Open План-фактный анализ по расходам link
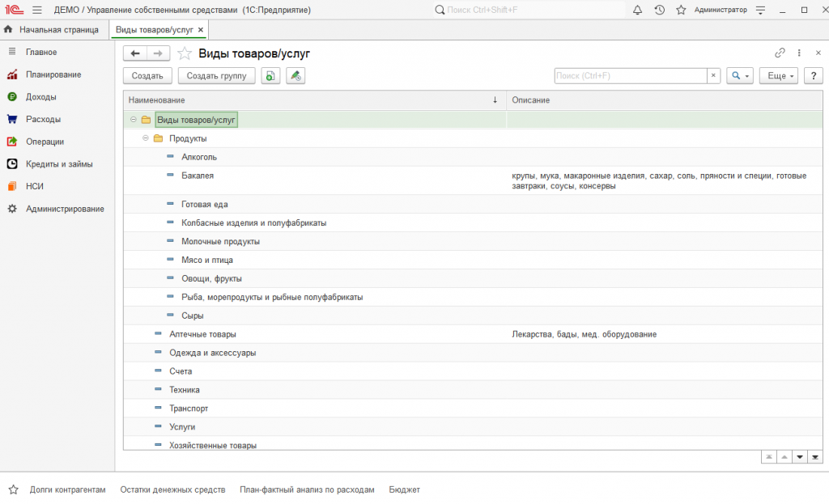 [307, 489]
